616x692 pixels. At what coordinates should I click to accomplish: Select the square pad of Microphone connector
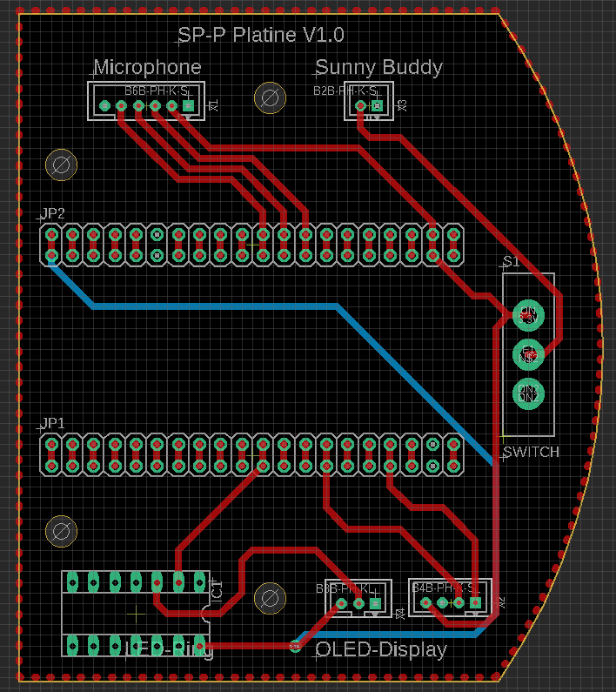[x=188, y=106]
